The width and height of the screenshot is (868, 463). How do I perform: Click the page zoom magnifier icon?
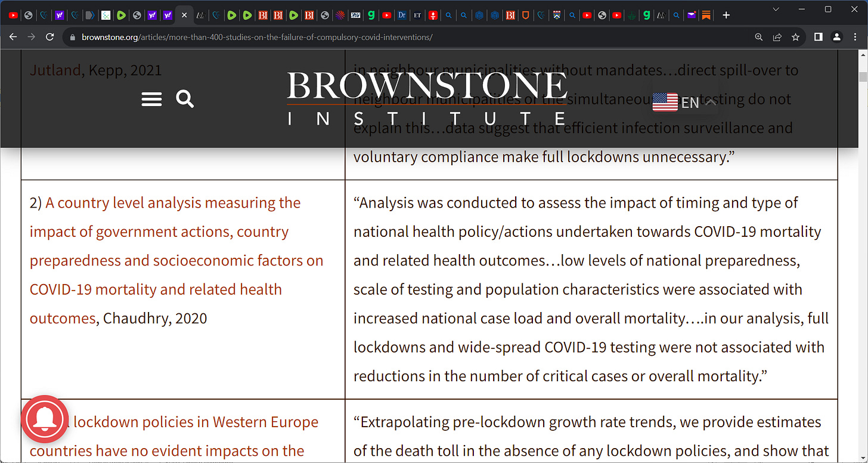pyautogui.click(x=759, y=37)
